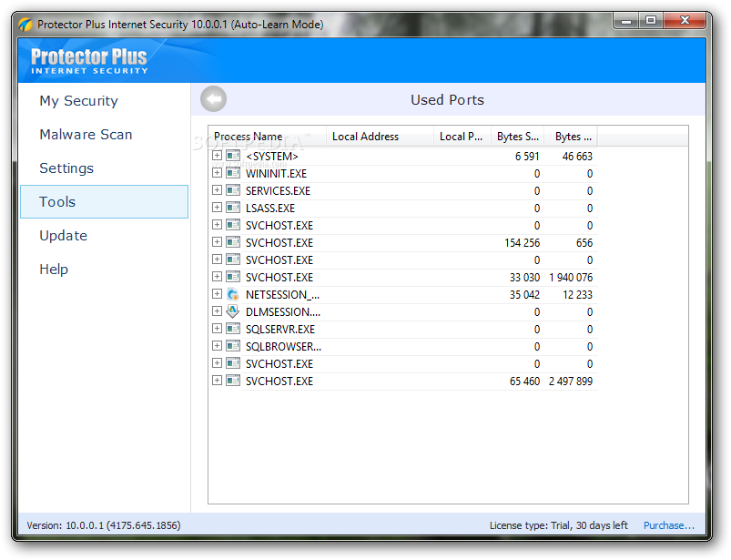Click the 6 591 bytes sent value
The image size is (731, 560).
[x=527, y=157]
